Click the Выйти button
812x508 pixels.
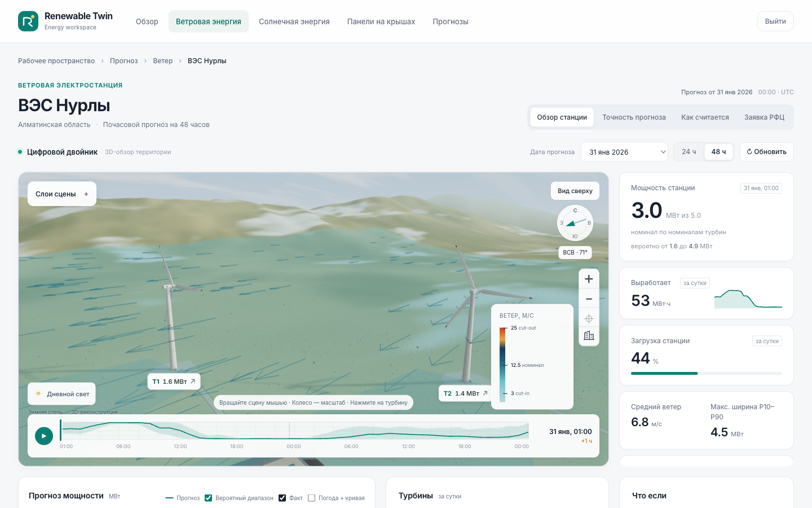(x=775, y=21)
